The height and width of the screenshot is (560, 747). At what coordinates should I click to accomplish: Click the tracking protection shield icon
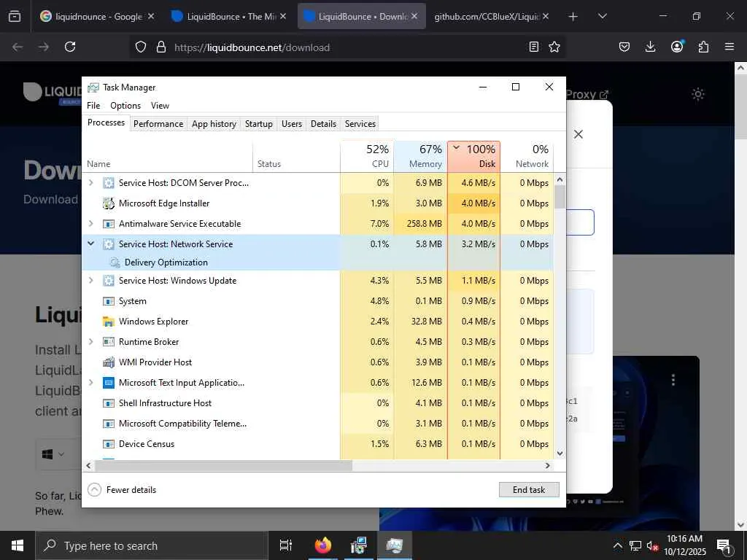[x=141, y=47]
